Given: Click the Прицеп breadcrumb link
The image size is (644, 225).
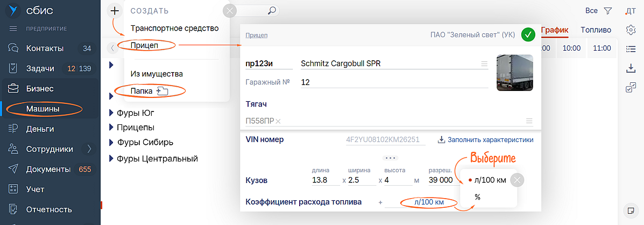Looking at the screenshot, I should pos(256,36).
